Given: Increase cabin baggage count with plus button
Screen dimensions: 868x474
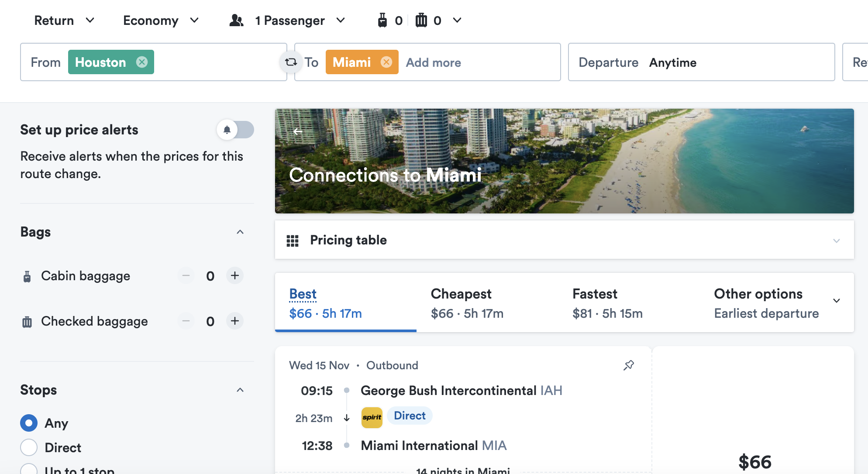Looking at the screenshot, I should [234, 275].
